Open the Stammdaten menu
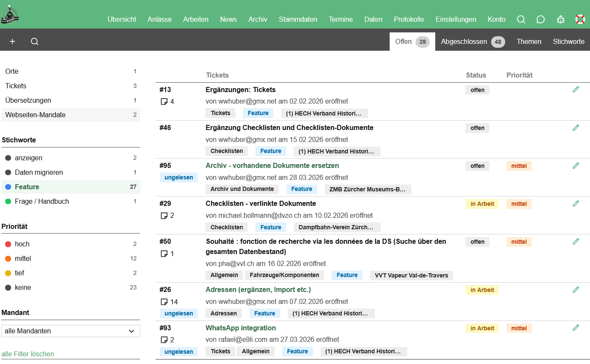590x364 pixels. (x=298, y=19)
